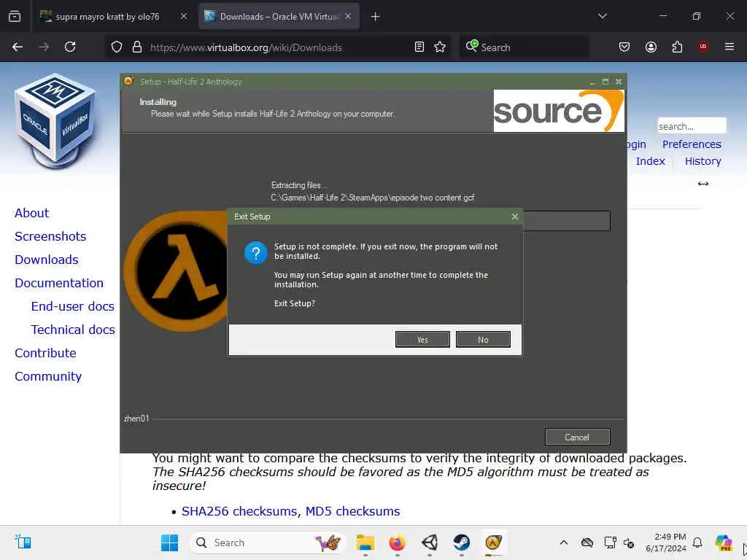Reload the VirtualBox page
This screenshot has width=747, height=560.
click(70, 47)
